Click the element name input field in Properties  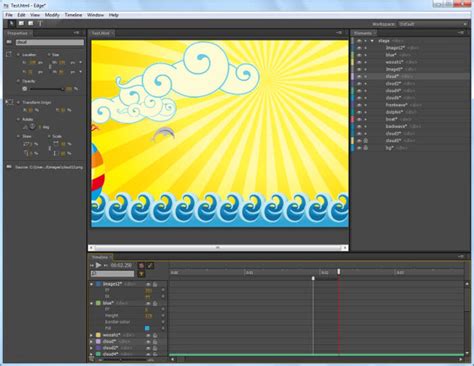[50, 42]
